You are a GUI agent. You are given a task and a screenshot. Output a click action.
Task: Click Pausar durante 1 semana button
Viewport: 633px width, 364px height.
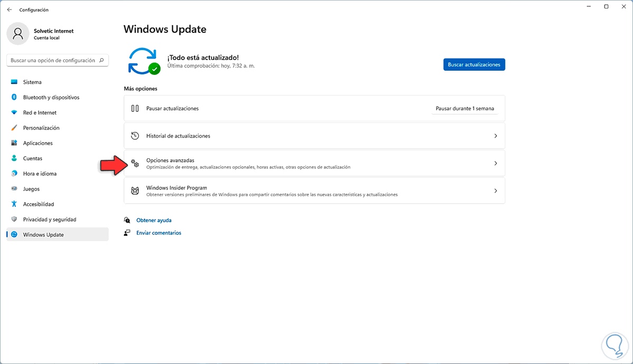tap(465, 109)
